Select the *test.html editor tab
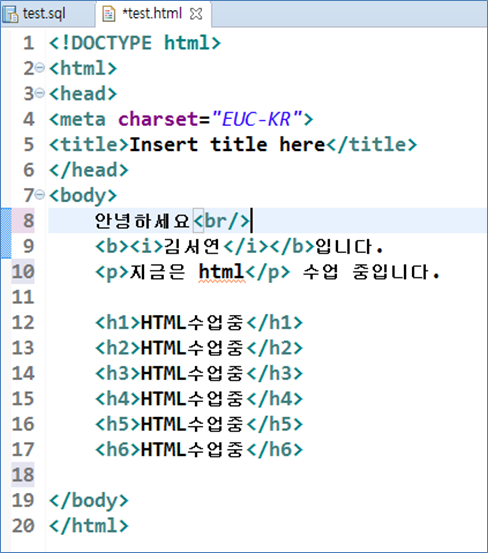 [x=152, y=14]
